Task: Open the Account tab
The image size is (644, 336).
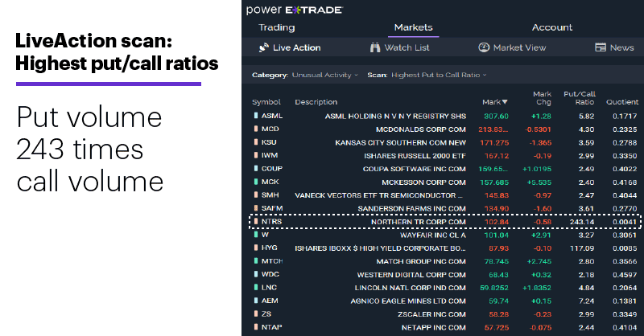Action: click(552, 27)
